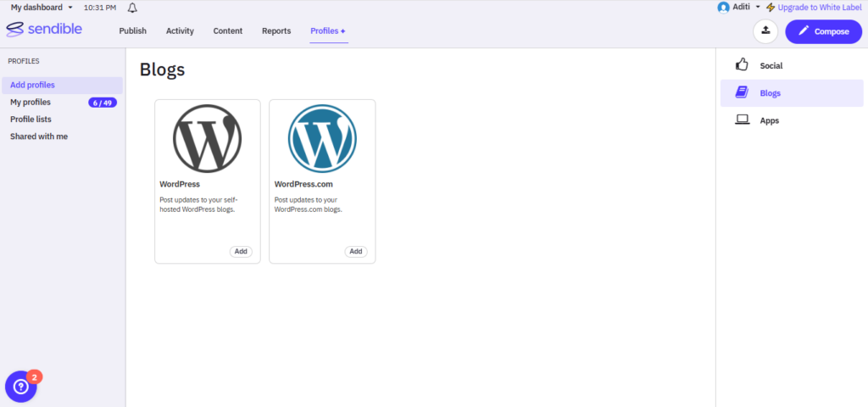Open the Profiles + menu
The height and width of the screenshot is (407, 868).
(327, 31)
